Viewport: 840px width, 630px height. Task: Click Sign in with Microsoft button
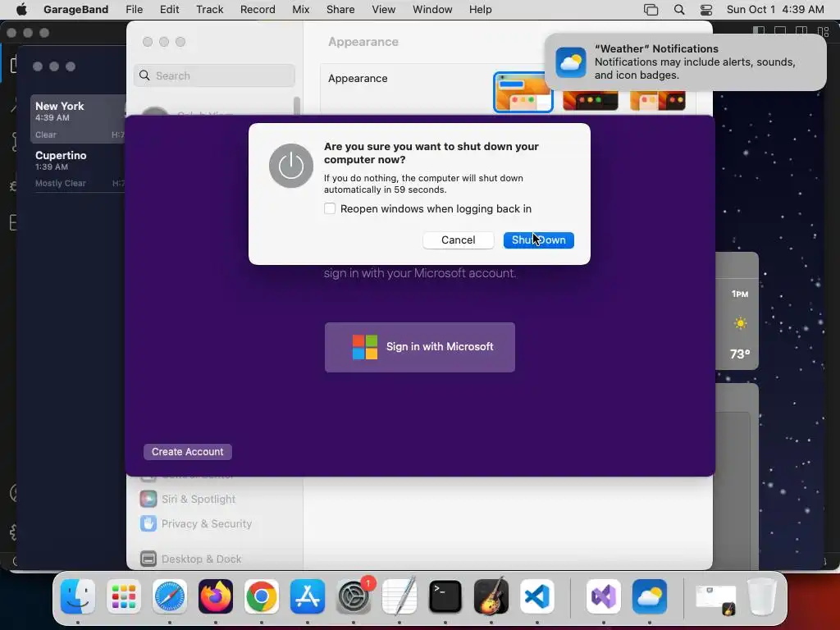419,347
